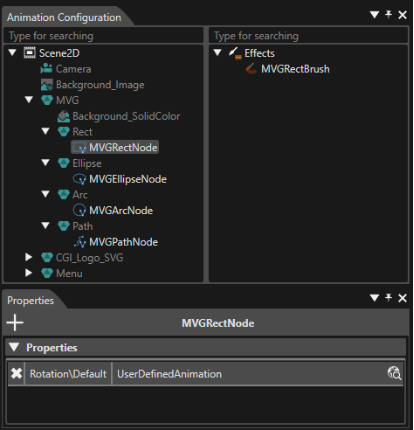Click the MVGEllipseNode shape icon
The width and height of the screenshot is (414, 430).
pyautogui.click(x=79, y=179)
